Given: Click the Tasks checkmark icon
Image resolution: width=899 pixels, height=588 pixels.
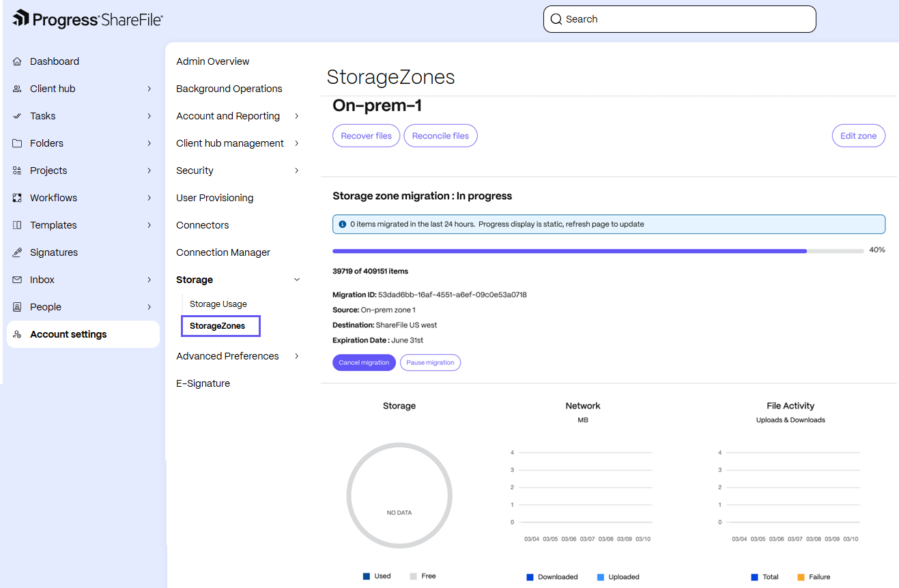Looking at the screenshot, I should (17, 116).
